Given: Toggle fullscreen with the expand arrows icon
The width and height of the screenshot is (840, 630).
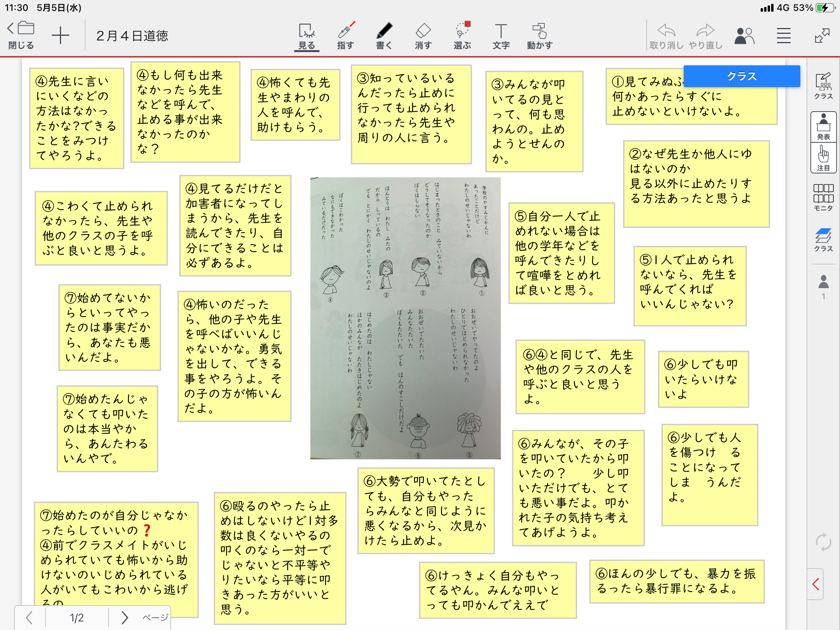Looking at the screenshot, I should pos(822,36).
